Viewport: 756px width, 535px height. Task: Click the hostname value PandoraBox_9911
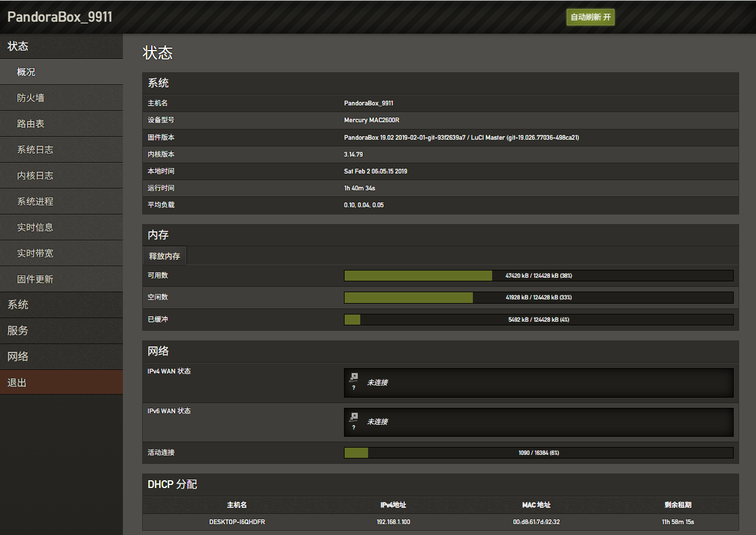[369, 104]
